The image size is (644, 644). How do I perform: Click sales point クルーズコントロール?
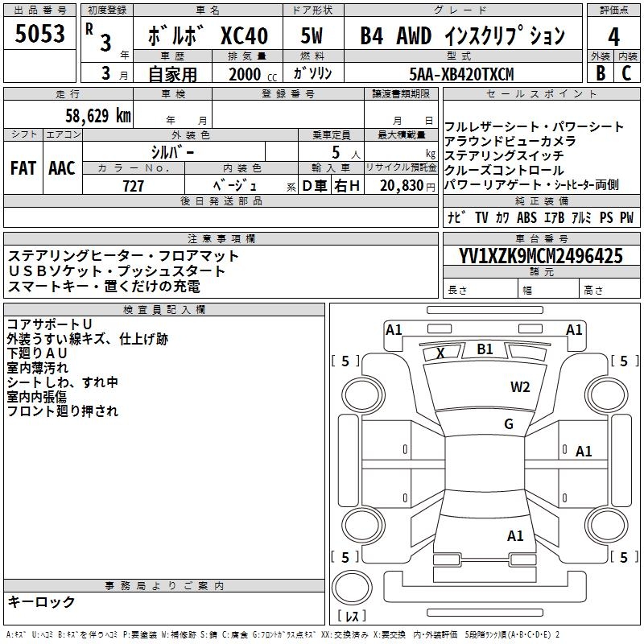click(x=504, y=170)
